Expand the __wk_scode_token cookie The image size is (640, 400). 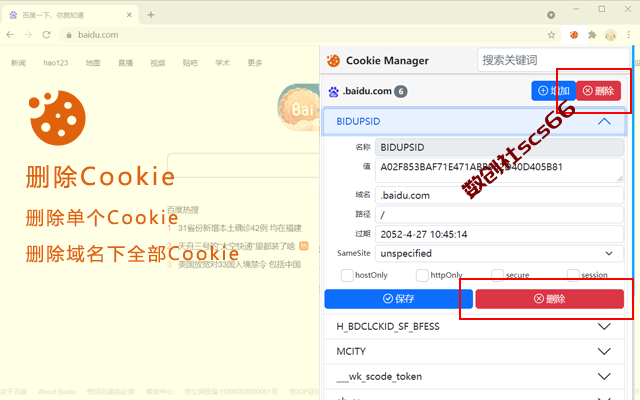click(474, 376)
